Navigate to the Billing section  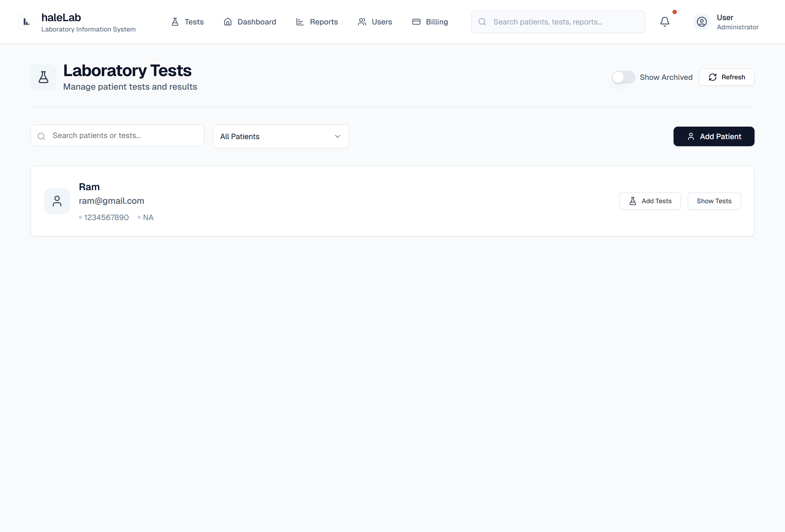[430, 22]
